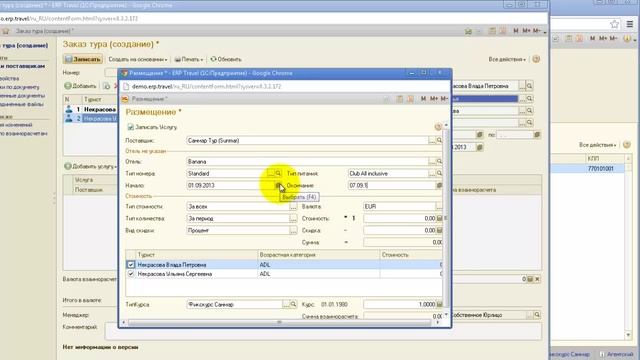Image resolution: width=640 pixels, height=360 pixels.
Task: Open help icon next to Все действия in Заказ тура
Action: click(x=536, y=59)
